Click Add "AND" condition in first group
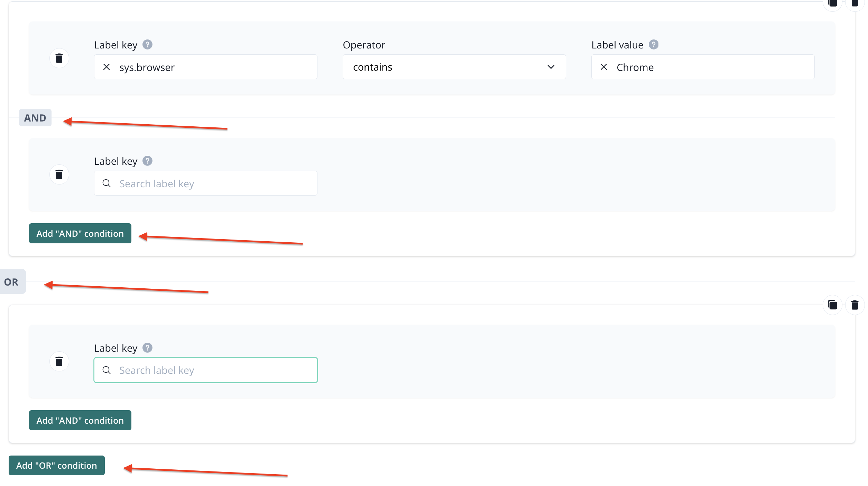This screenshot has height=486, width=868. pos(80,234)
